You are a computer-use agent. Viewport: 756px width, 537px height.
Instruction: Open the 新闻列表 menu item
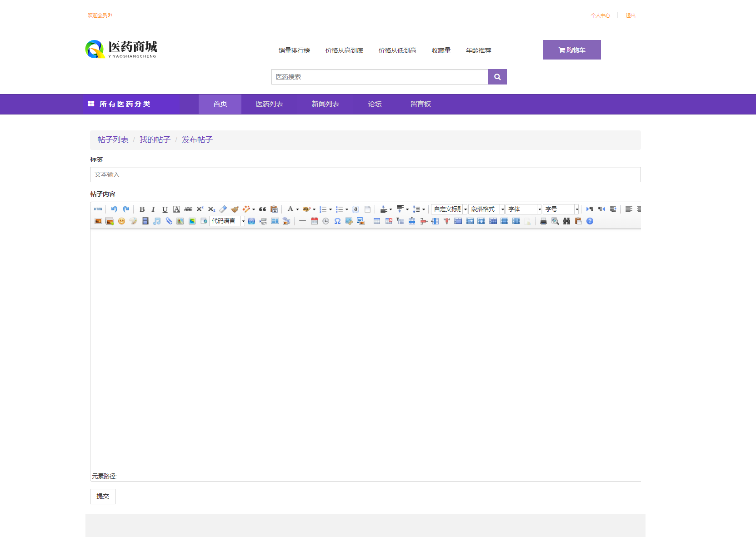point(325,104)
